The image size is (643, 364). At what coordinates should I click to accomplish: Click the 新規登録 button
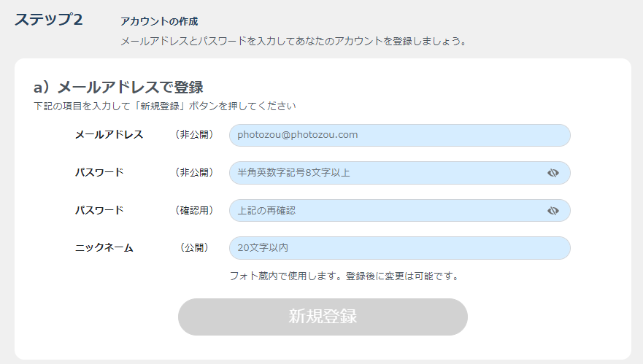(323, 317)
